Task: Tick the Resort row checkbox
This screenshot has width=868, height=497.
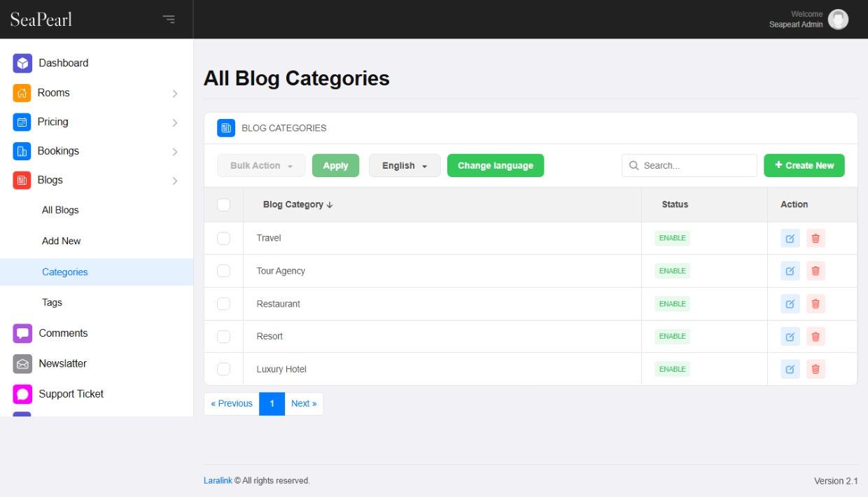Action: pyautogui.click(x=224, y=337)
